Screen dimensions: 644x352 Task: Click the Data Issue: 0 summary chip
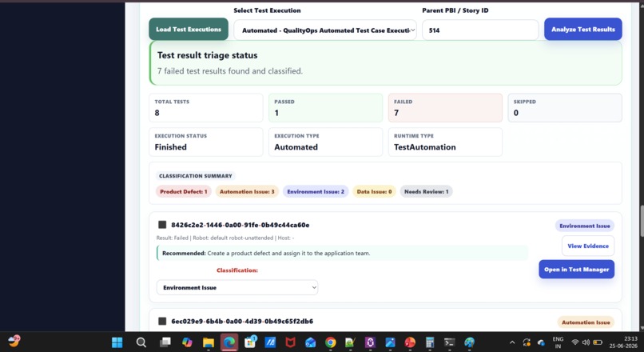pyautogui.click(x=374, y=192)
